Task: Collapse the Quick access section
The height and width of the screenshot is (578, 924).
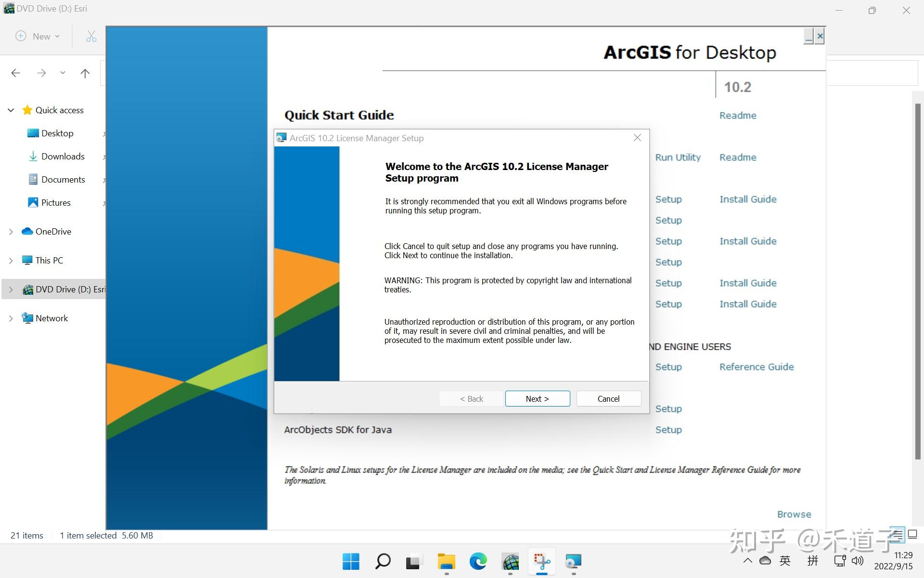Action: coord(11,110)
